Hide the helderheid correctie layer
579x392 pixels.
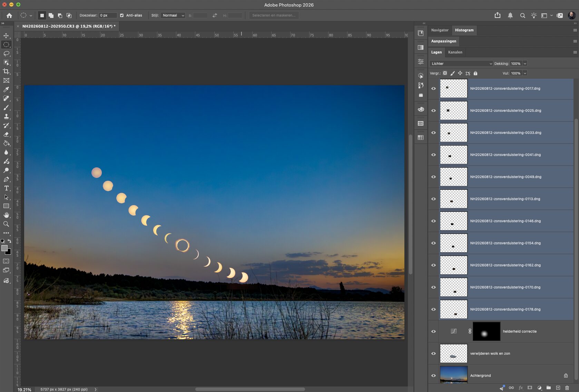[433, 331]
